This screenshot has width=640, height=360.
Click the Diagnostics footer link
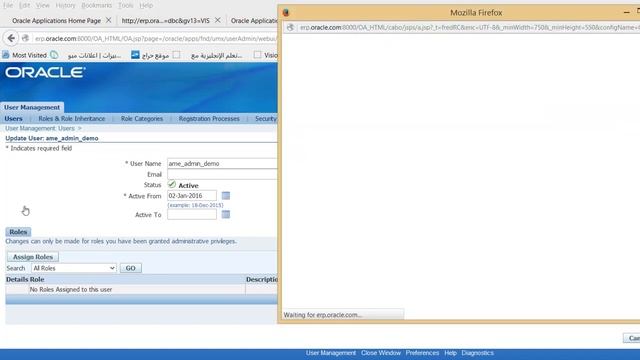pyautogui.click(x=478, y=353)
